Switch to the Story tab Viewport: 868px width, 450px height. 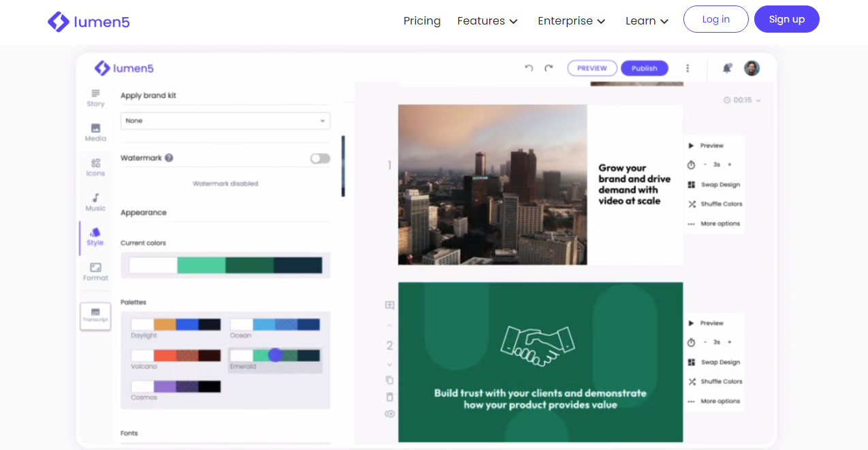point(95,98)
